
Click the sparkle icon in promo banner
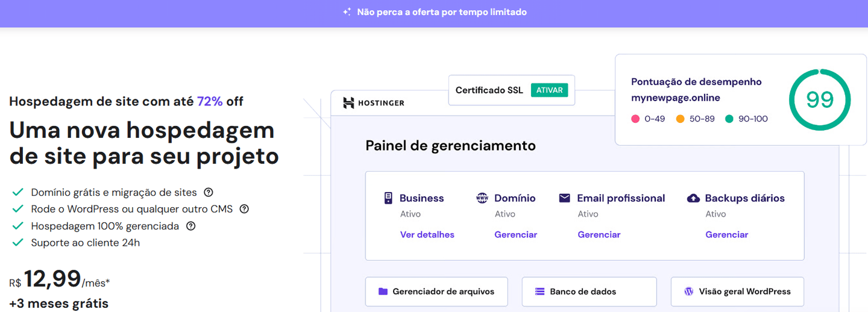click(x=347, y=12)
